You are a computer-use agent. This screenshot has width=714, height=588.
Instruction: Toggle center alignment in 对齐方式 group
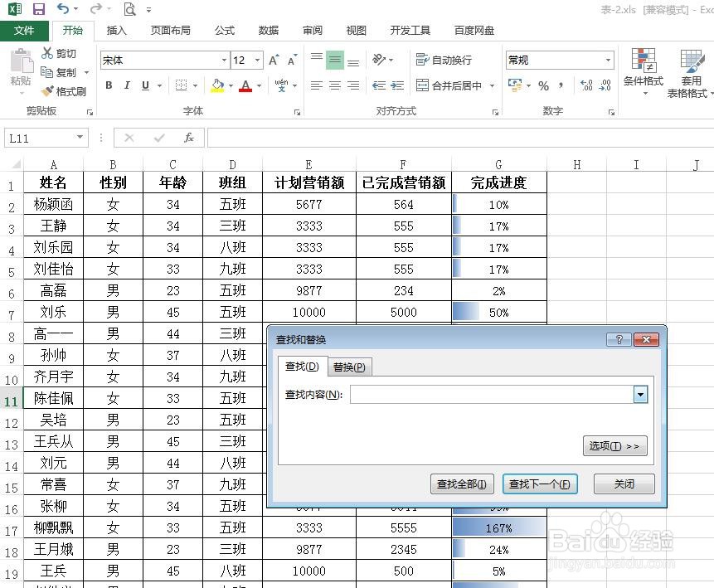[x=335, y=85]
